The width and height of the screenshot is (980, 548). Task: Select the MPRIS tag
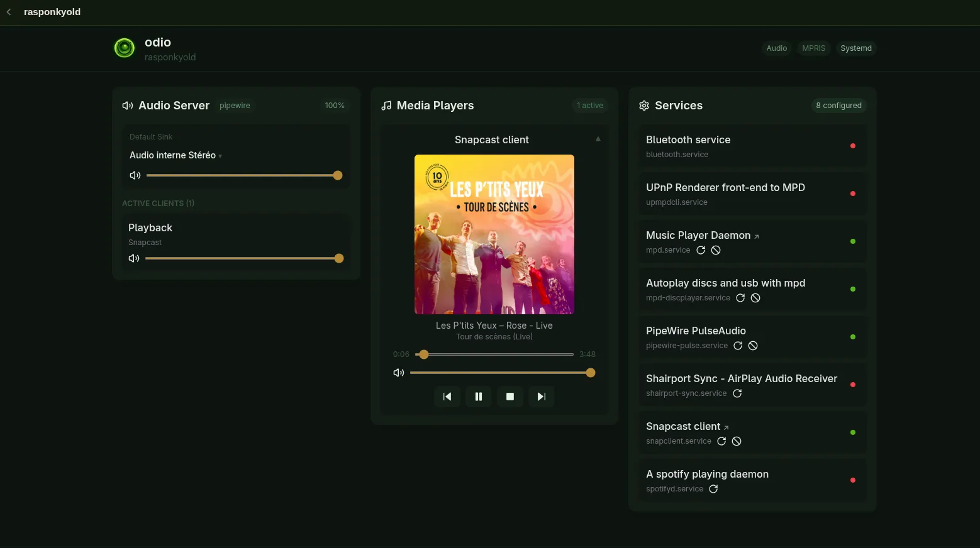[814, 48]
